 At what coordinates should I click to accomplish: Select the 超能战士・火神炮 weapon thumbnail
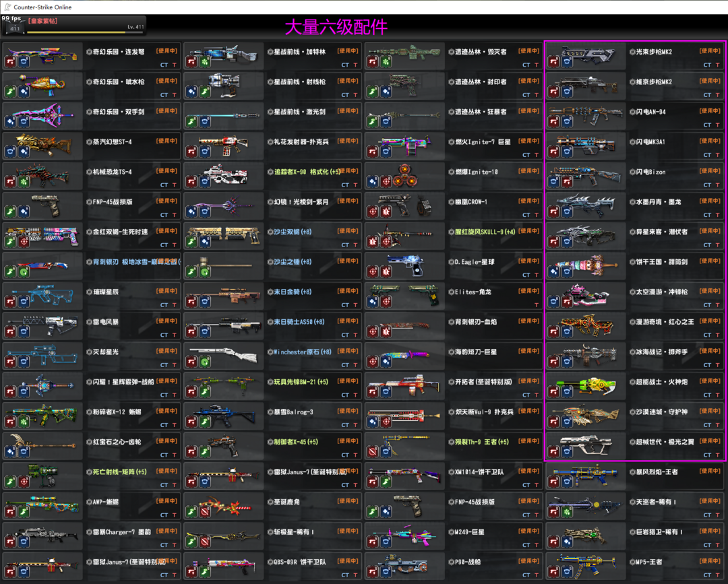[x=584, y=385]
